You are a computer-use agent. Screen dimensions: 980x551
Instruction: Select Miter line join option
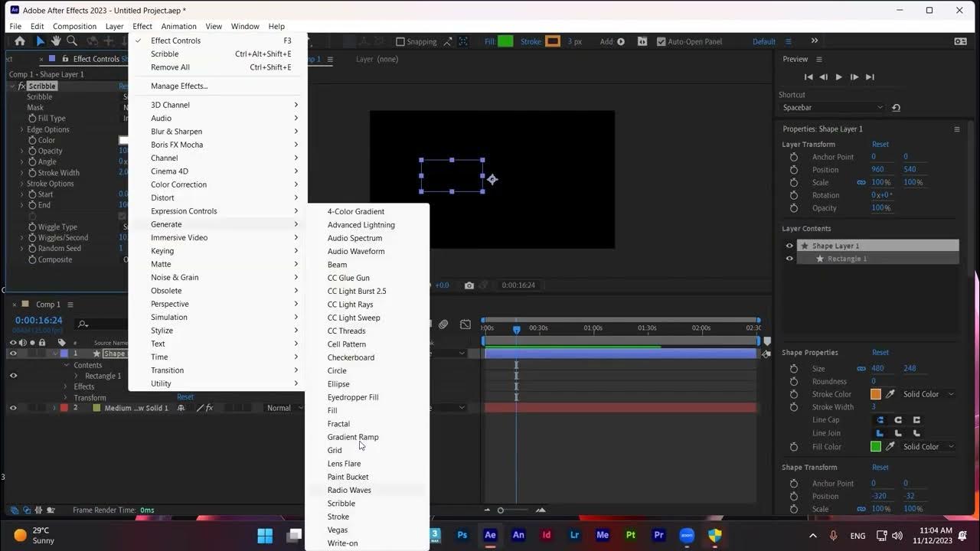(x=880, y=433)
